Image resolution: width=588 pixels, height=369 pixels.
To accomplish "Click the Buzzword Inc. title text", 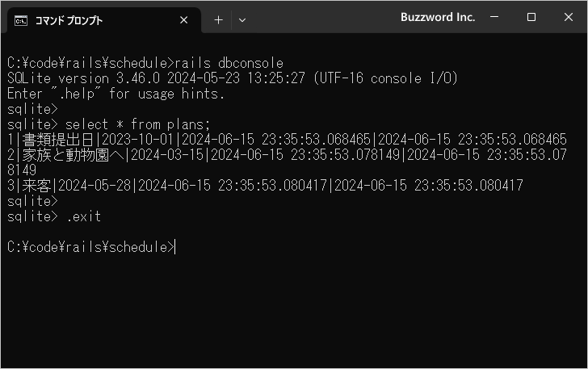I will coord(438,17).
